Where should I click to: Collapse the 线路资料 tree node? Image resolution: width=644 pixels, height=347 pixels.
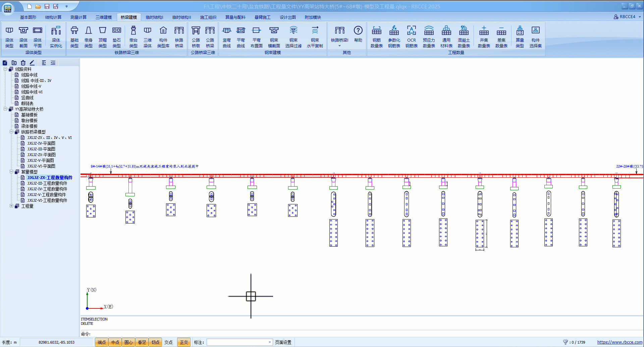pos(5,69)
